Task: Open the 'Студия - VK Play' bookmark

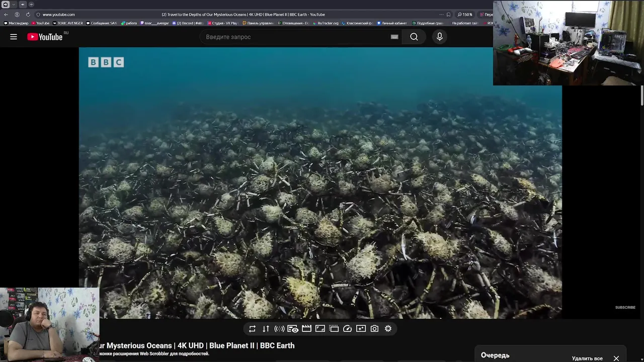Action: (222, 23)
